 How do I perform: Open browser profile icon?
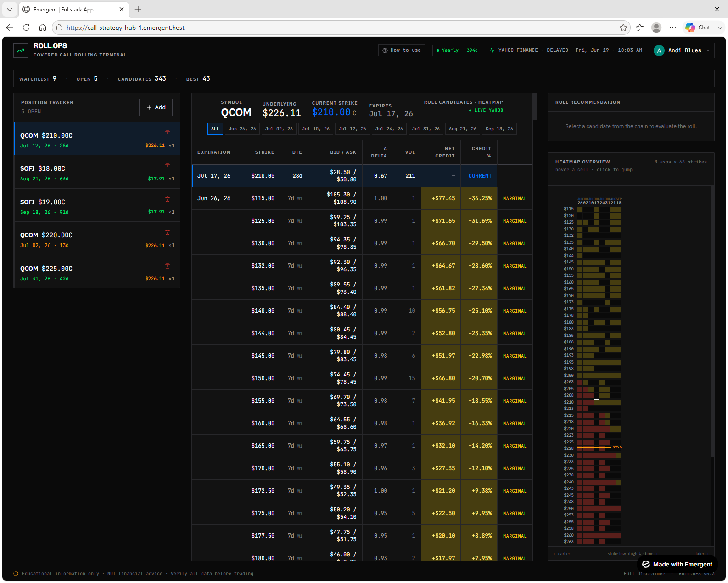coord(656,28)
